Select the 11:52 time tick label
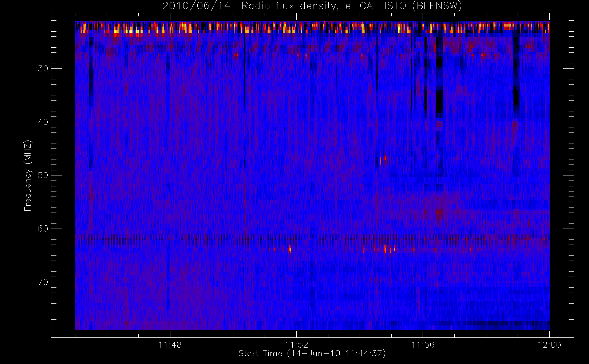 296,345
